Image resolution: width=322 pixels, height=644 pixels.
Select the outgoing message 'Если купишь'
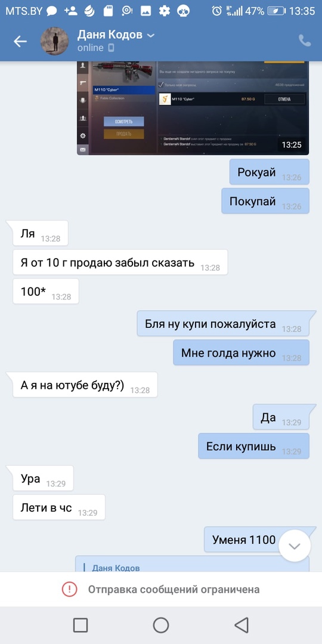(x=254, y=446)
